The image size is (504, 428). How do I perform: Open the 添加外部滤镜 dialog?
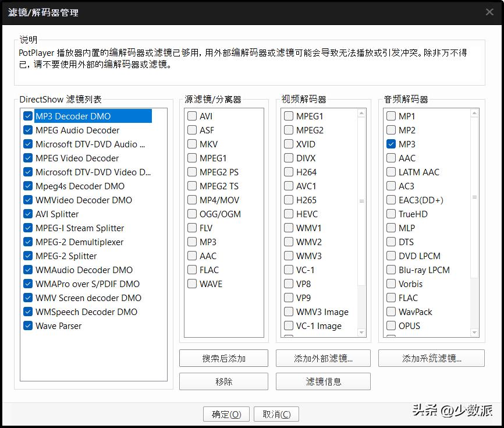click(323, 358)
